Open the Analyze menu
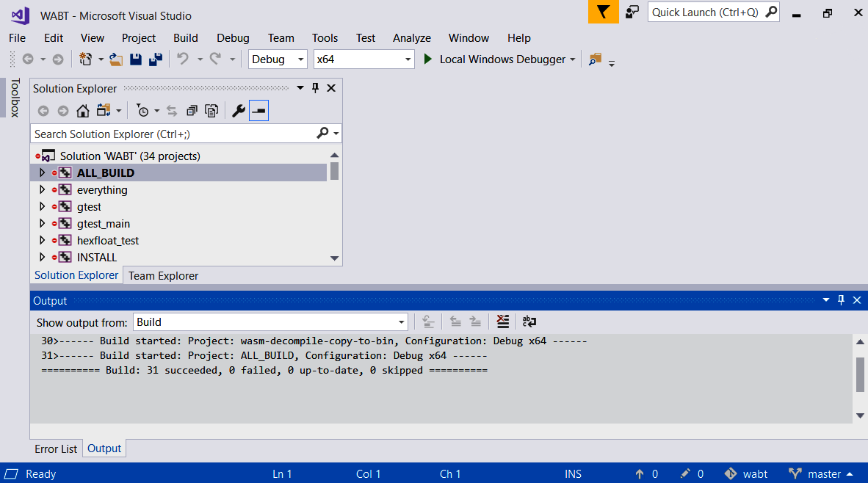Screen dimensions: 868x483 coord(412,38)
